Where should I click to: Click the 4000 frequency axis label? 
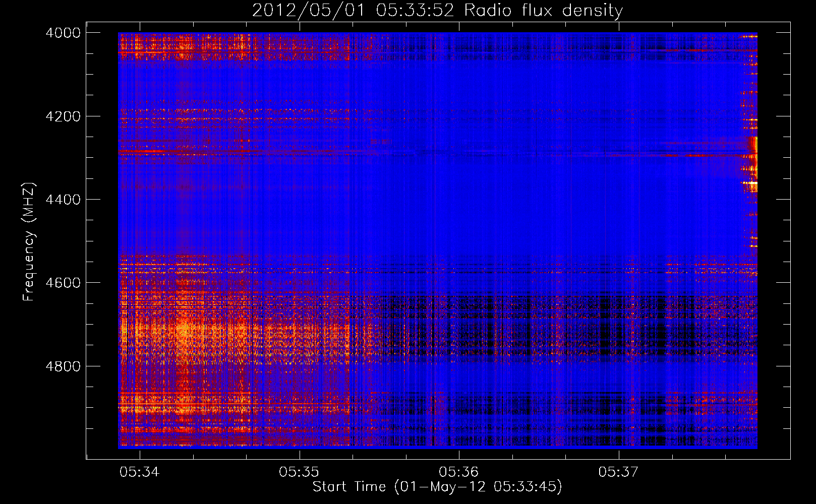coord(63,33)
